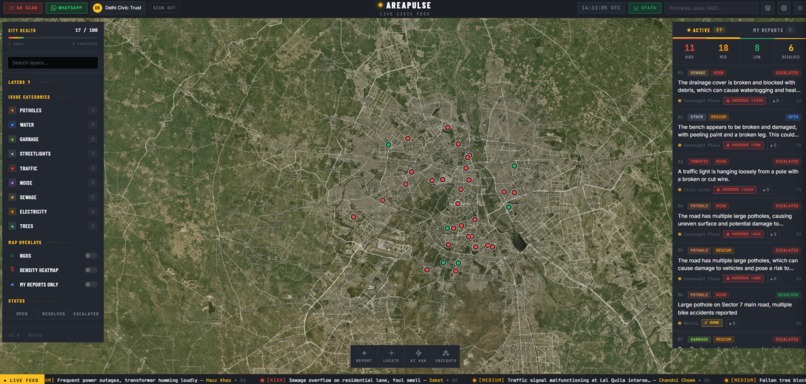Click the Density Heatmap overlay icon
Viewport: 806px width, 384px height.
(12, 270)
